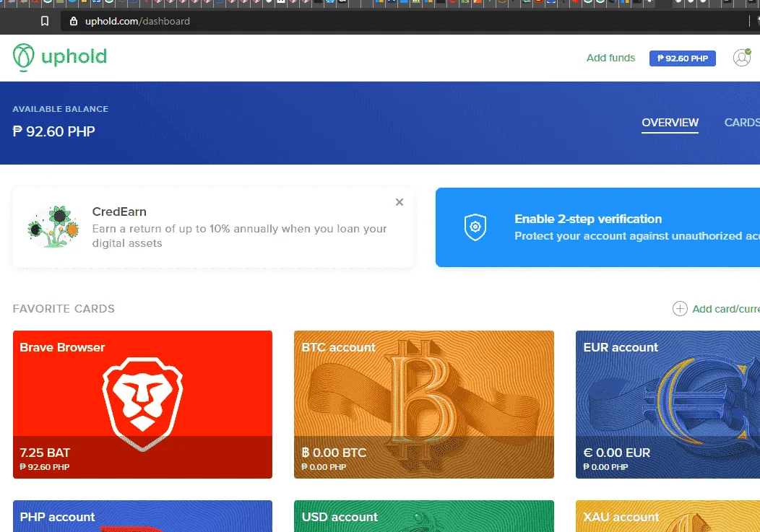Dismiss the CredEarn notification
The image size is (760, 532).
tap(400, 202)
